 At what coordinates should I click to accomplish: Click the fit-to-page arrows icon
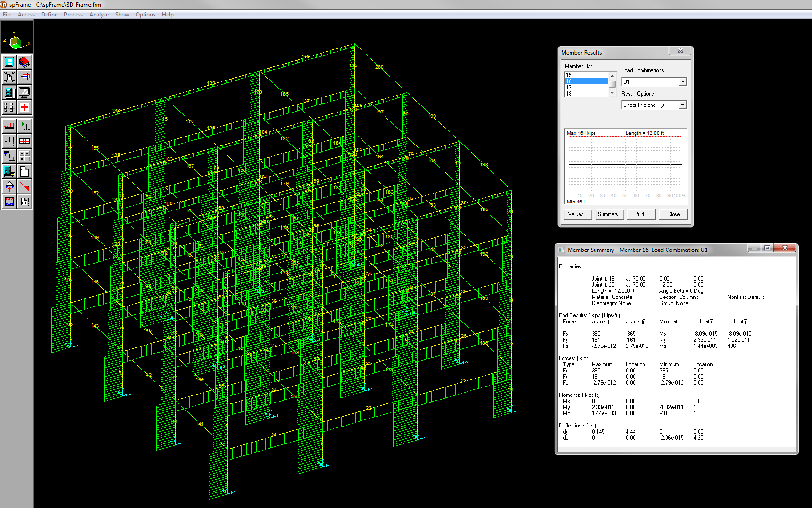pyautogui.click(x=9, y=77)
